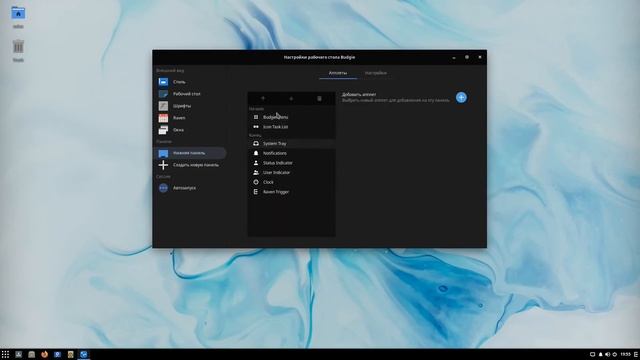This screenshot has width=640, height=360.
Task: Select the Icon Task List applet
Action: 291,127
